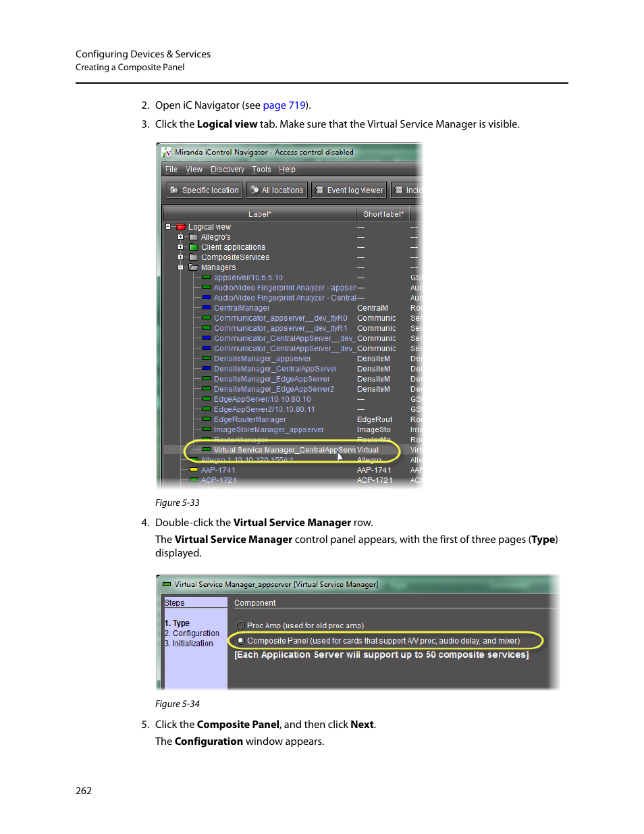Click the blue status icon beside DensiteManager_CentralAppServer
The height and width of the screenshot is (834, 644).
[207, 368]
